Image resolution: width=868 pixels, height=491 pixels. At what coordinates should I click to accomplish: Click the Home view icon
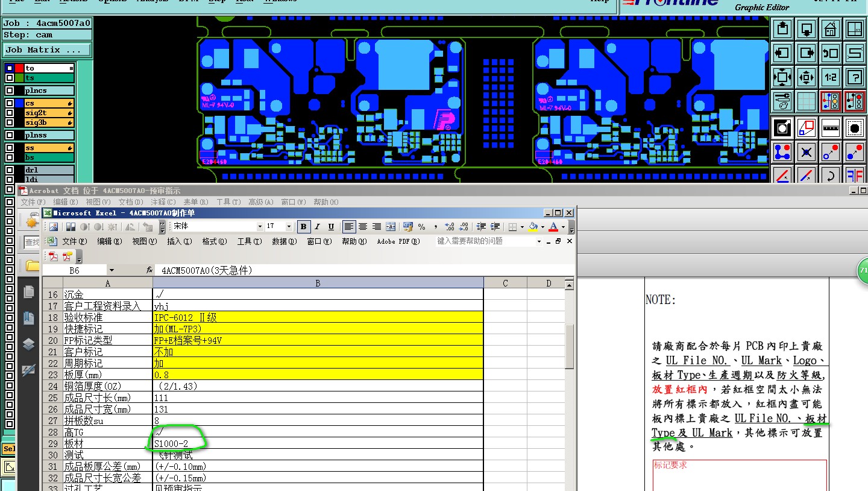tap(831, 28)
